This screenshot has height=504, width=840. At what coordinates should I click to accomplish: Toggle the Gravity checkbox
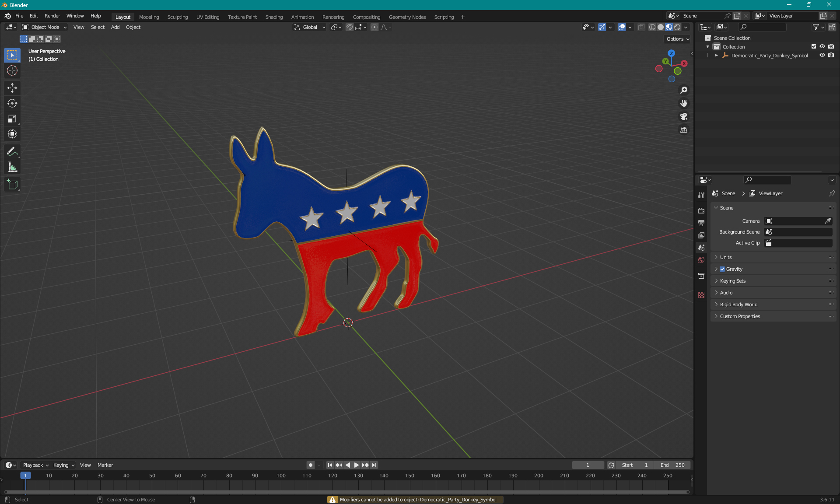click(x=722, y=269)
